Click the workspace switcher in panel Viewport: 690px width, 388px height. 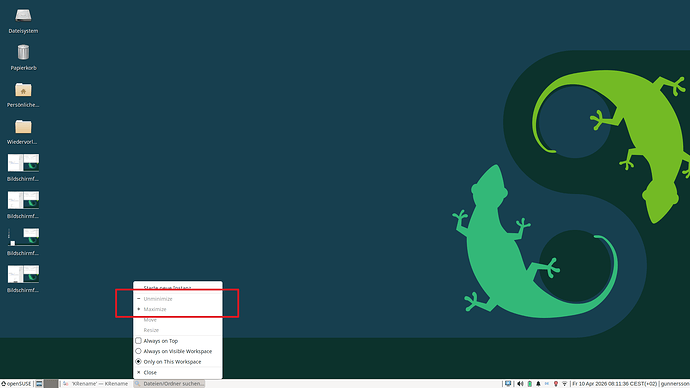pyautogui.click(x=51, y=384)
